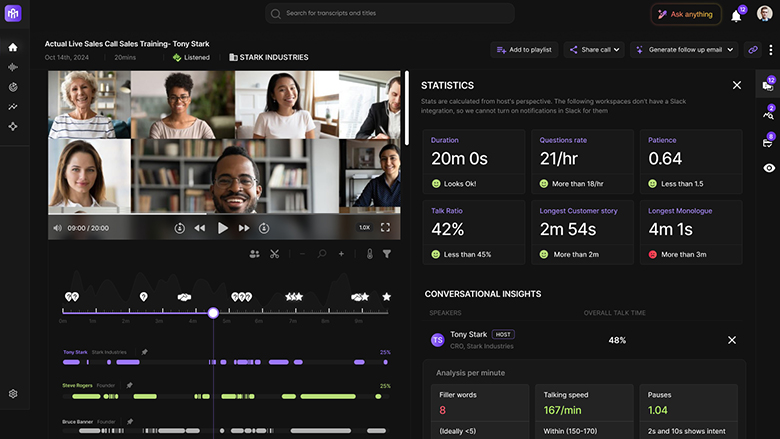The width and height of the screenshot is (780, 439).
Task: Click the Ask anything button
Action: tap(686, 14)
